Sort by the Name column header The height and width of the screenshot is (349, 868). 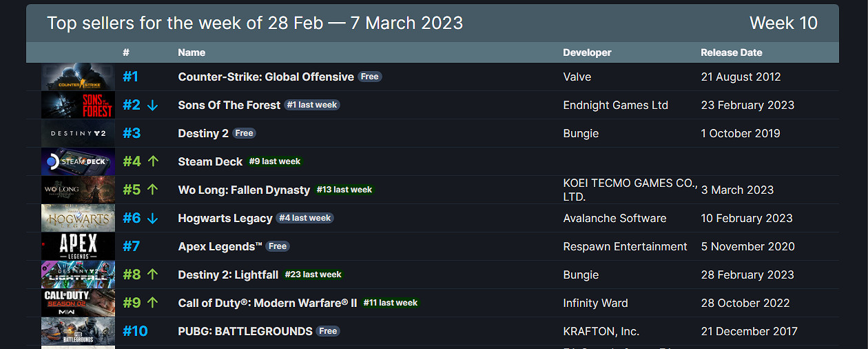tap(192, 52)
